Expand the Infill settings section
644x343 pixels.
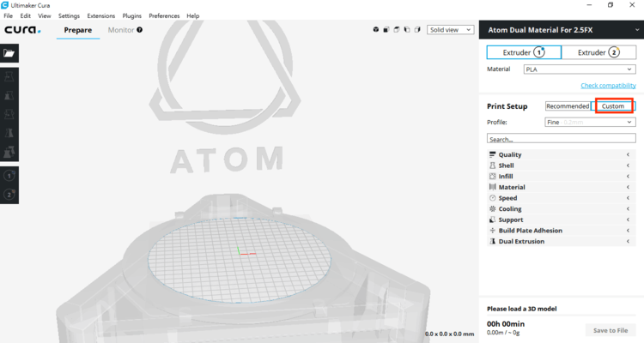point(561,177)
